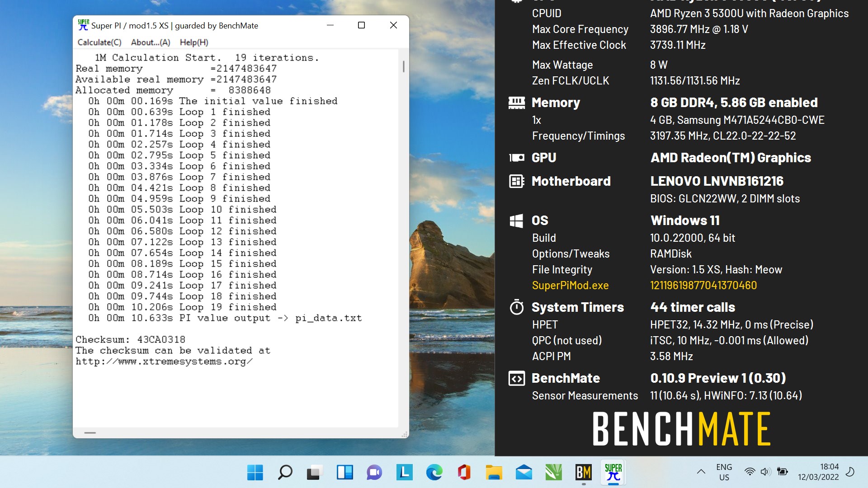
Task: Switch to Super PI taskbar icon
Action: coord(613,473)
